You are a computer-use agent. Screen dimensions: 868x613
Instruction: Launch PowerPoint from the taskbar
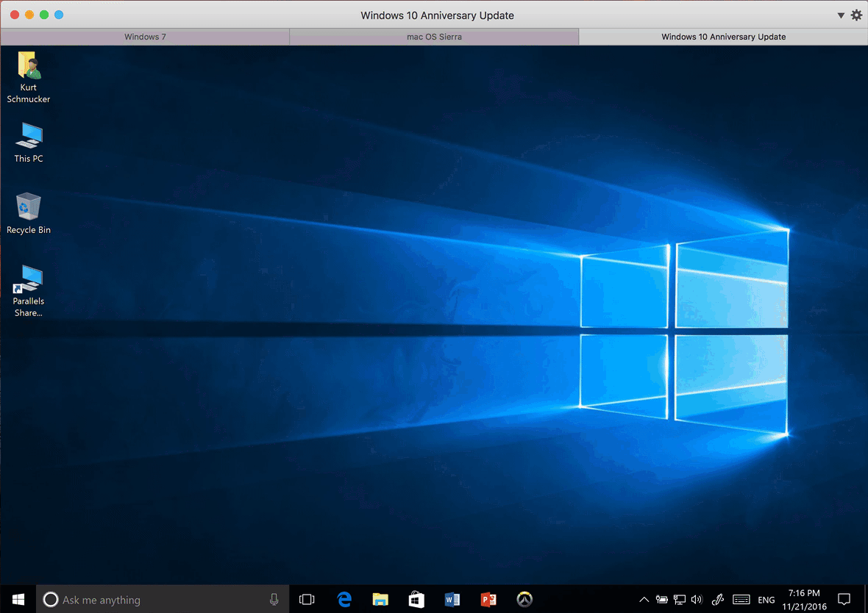pyautogui.click(x=488, y=600)
